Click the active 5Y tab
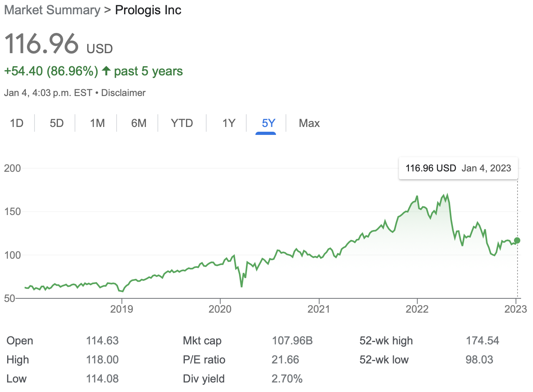533x392 pixels. [x=268, y=123]
